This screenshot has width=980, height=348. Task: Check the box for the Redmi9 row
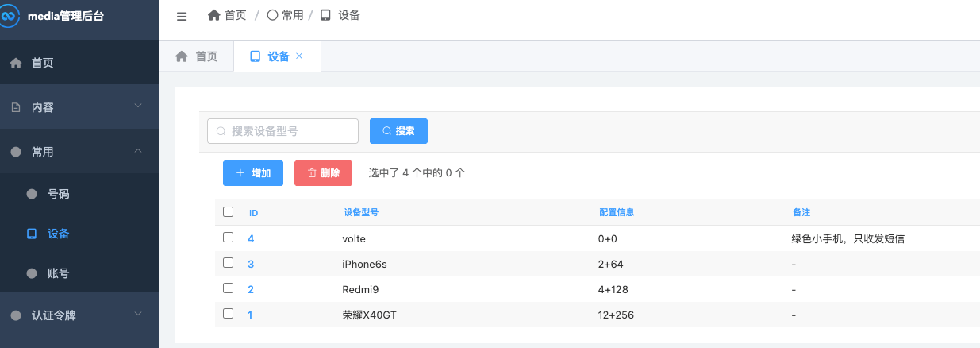tap(229, 288)
